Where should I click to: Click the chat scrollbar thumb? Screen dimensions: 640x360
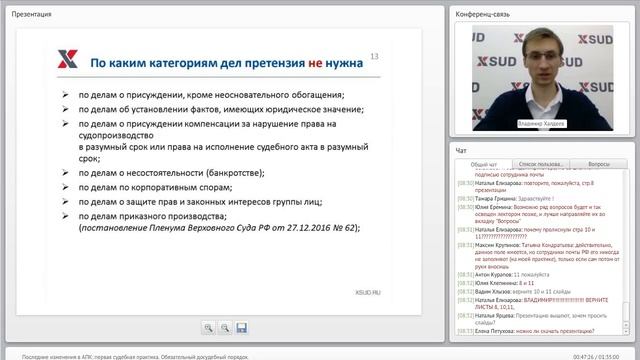626,311
